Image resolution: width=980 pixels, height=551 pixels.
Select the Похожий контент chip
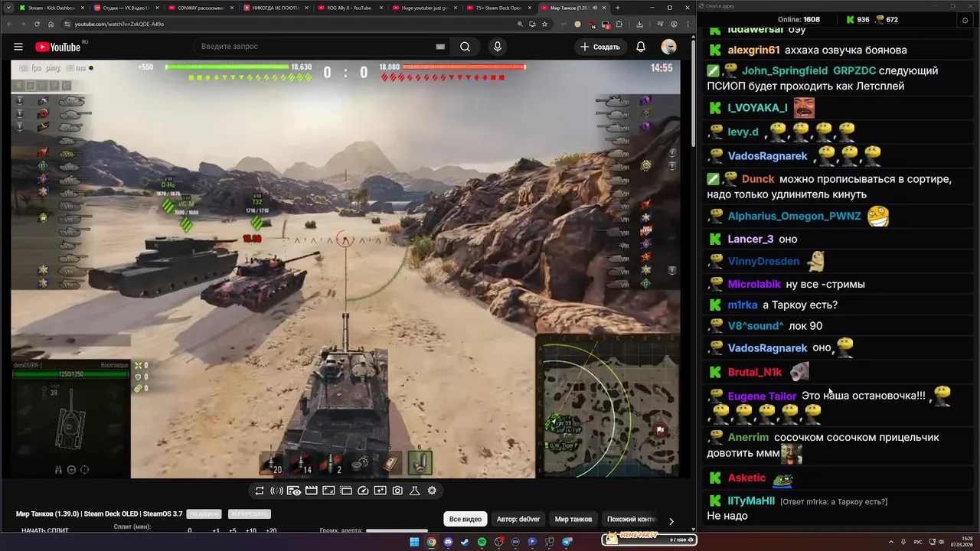coord(632,519)
